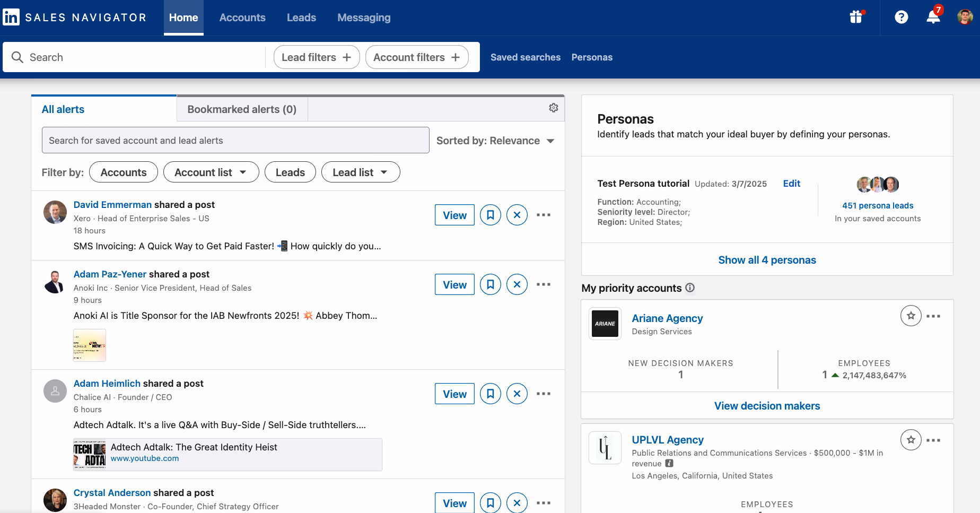Open the Messaging nav tab
The width and height of the screenshot is (980, 513).
tap(364, 18)
